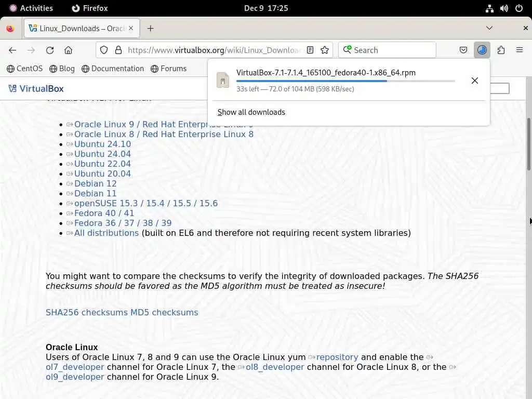Open the CentOS bookmark
Screen dimensions: 532x399
pyautogui.click(x=25, y=69)
